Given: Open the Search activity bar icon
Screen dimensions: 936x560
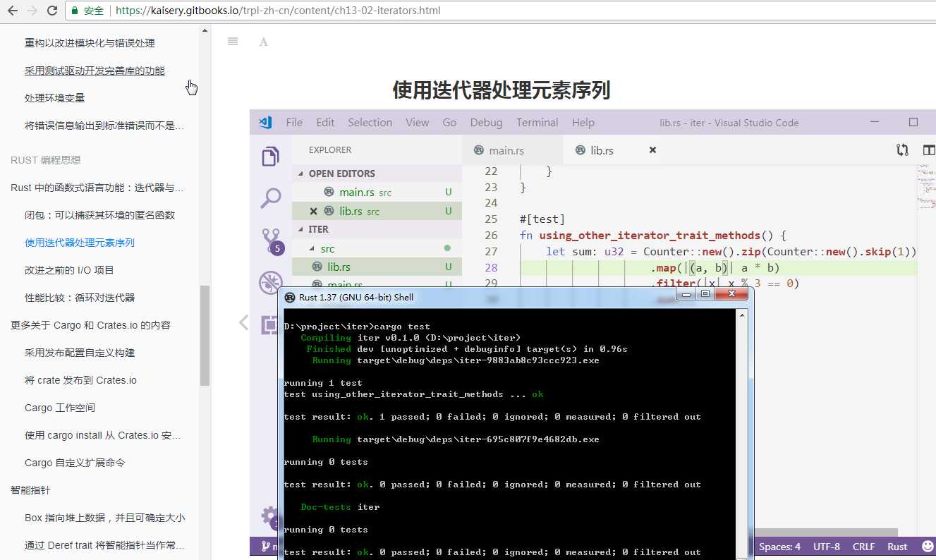Looking at the screenshot, I should pos(271,198).
